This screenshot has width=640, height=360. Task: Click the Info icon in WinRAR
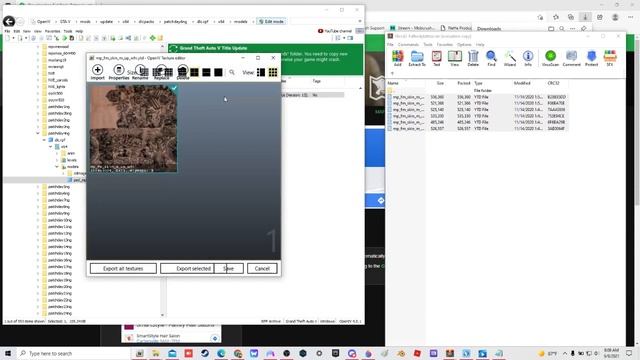click(528, 58)
